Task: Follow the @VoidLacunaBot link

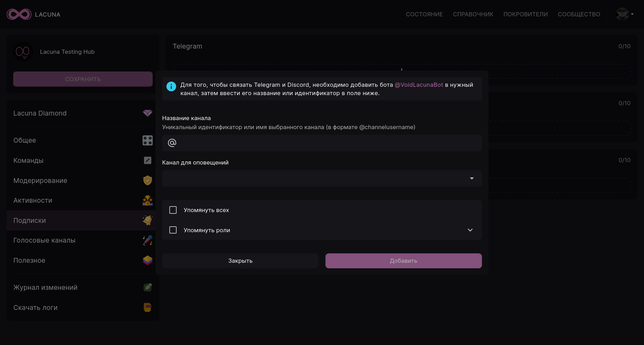Action: click(x=419, y=85)
